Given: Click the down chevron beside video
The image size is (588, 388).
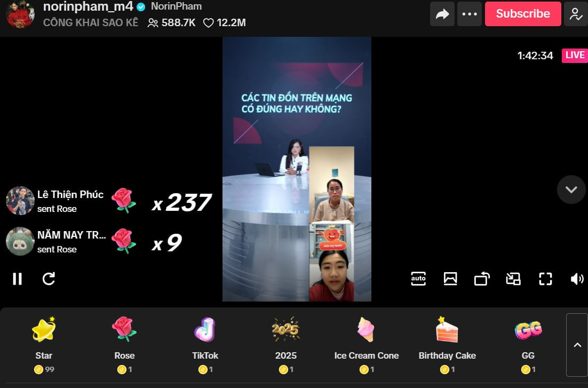Looking at the screenshot, I should point(571,189).
